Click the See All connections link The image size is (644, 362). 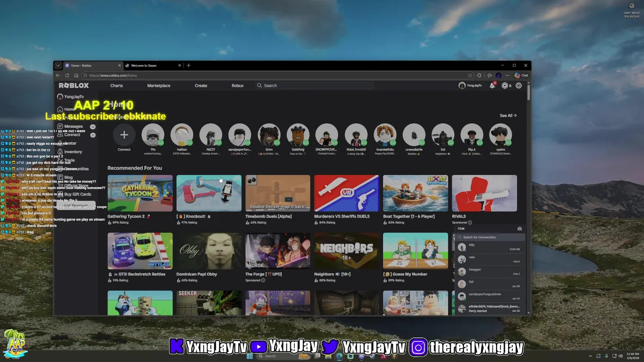[x=508, y=116]
